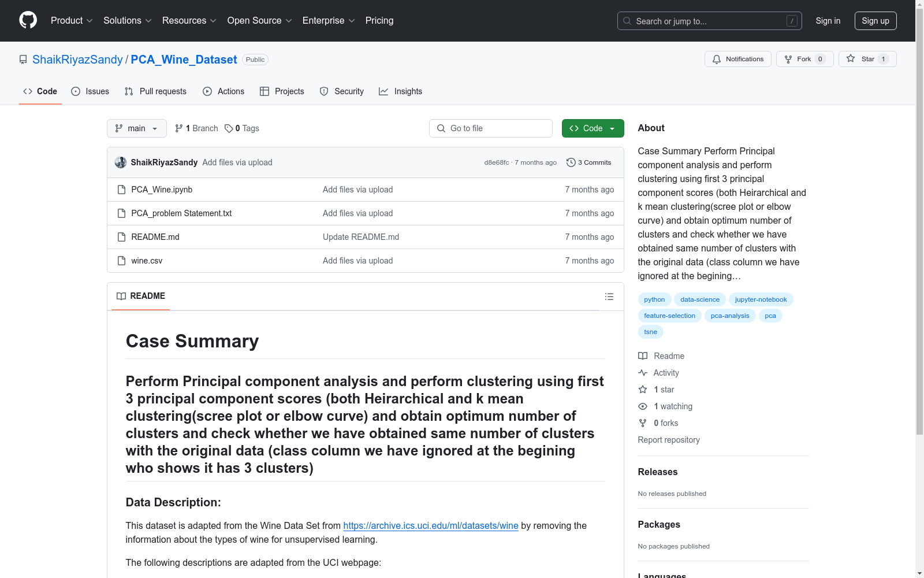The height and width of the screenshot is (578, 924).
Task: Click the file icon beside wine.csv
Action: pyautogui.click(x=121, y=261)
